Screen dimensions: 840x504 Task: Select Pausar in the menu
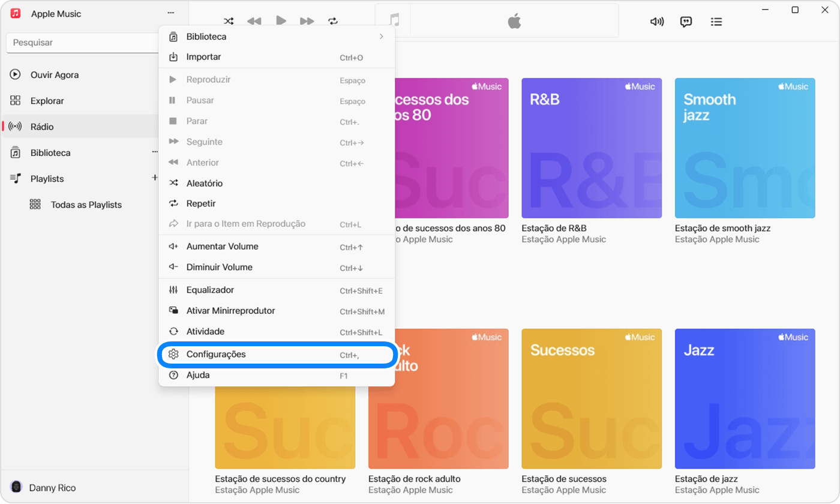(x=277, y=100)
